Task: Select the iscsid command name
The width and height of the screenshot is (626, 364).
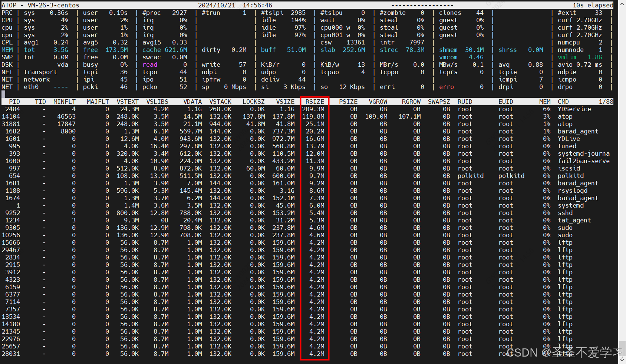Action: coord(569,168)
